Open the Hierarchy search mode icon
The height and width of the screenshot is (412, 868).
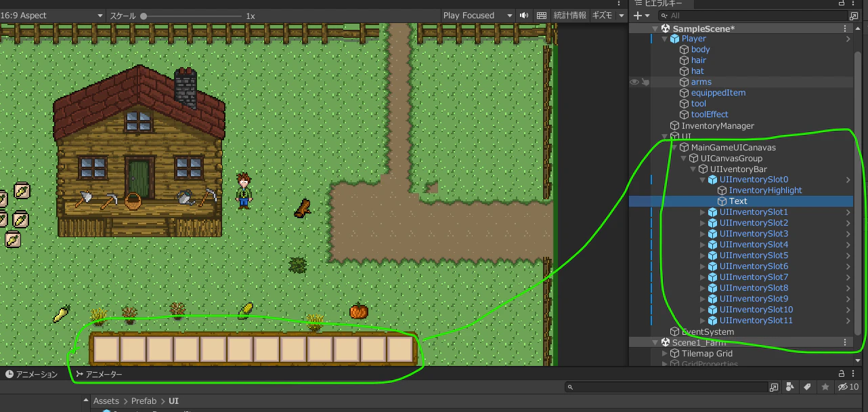[x=853, y=16]
